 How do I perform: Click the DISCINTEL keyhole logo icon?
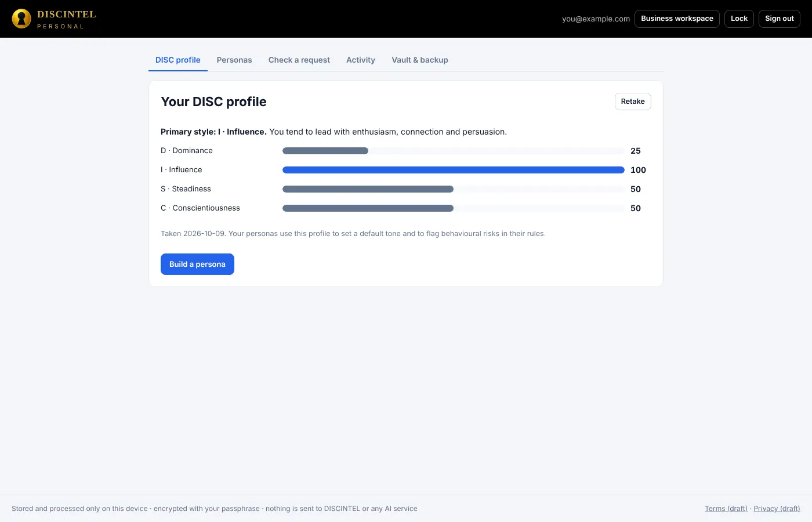pyautogui.click(x=21, y=19)
